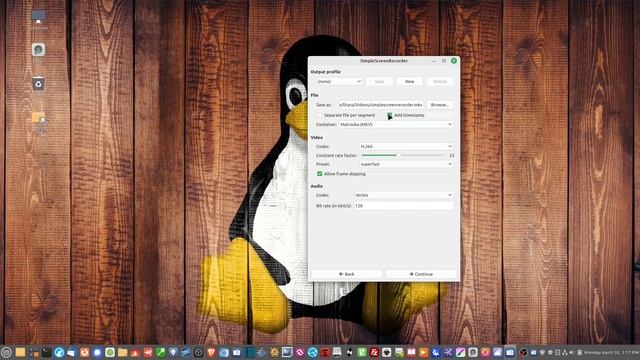Image resolution: width=640 pixels, height=360 pixels.
Task: Minimize the SimpleScreenRecorder window
Action: tap(434, 61)
